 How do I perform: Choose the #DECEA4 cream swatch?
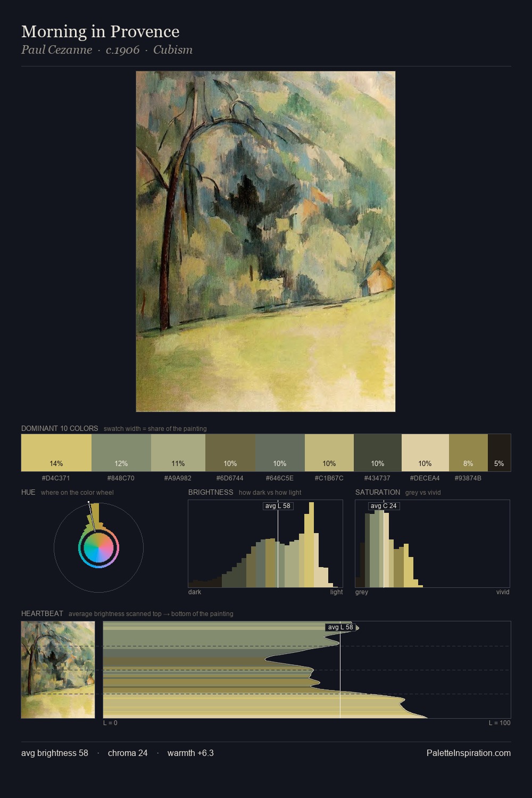pos(425,453)
